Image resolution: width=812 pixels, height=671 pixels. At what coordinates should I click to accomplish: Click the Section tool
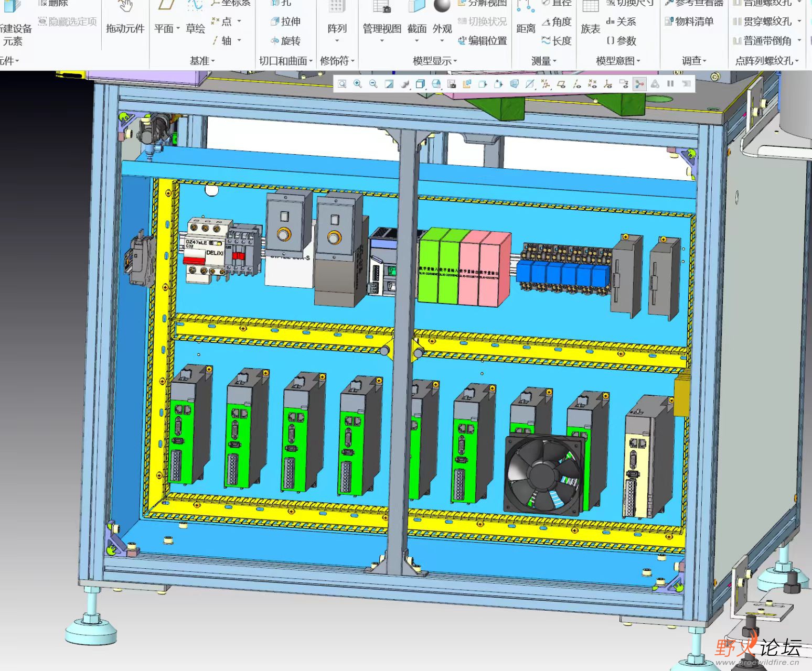(417, 17)
